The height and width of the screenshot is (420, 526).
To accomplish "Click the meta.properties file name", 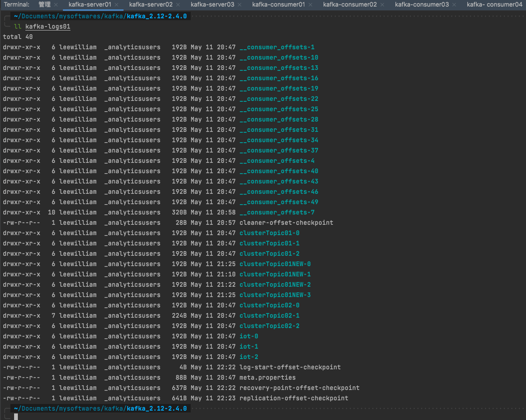I will coord(267,377).
